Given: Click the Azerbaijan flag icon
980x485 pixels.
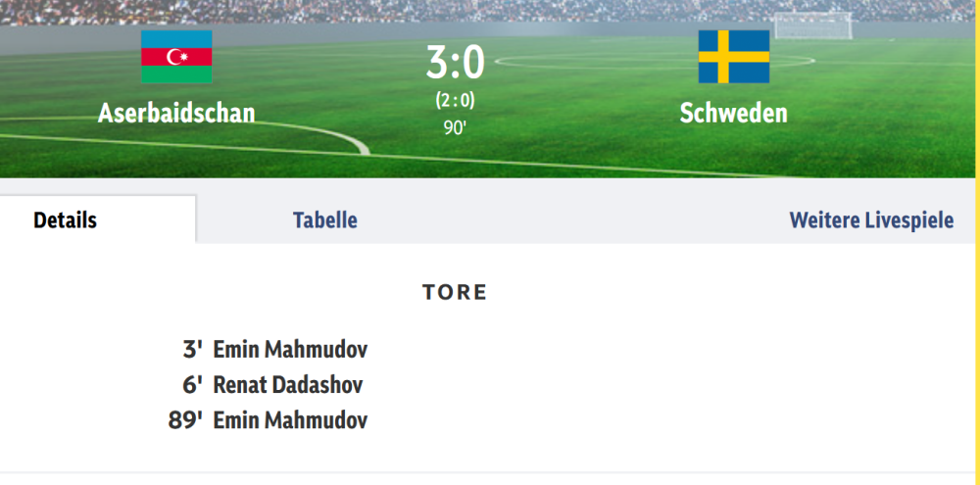Looking at the screenshot, I should [x=176, y=57].
